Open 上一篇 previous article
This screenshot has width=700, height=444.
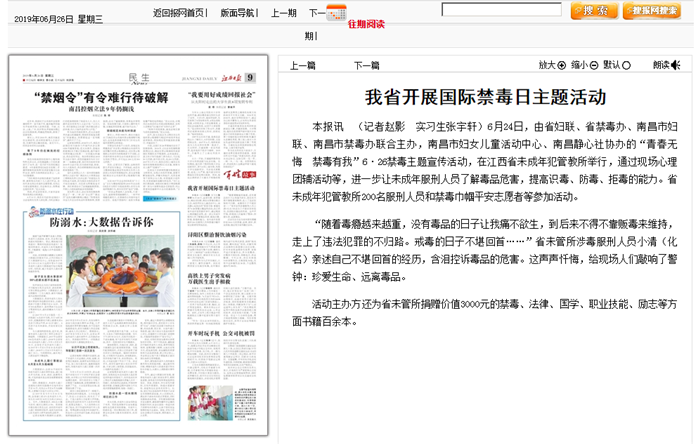click(x=303, y=66)
